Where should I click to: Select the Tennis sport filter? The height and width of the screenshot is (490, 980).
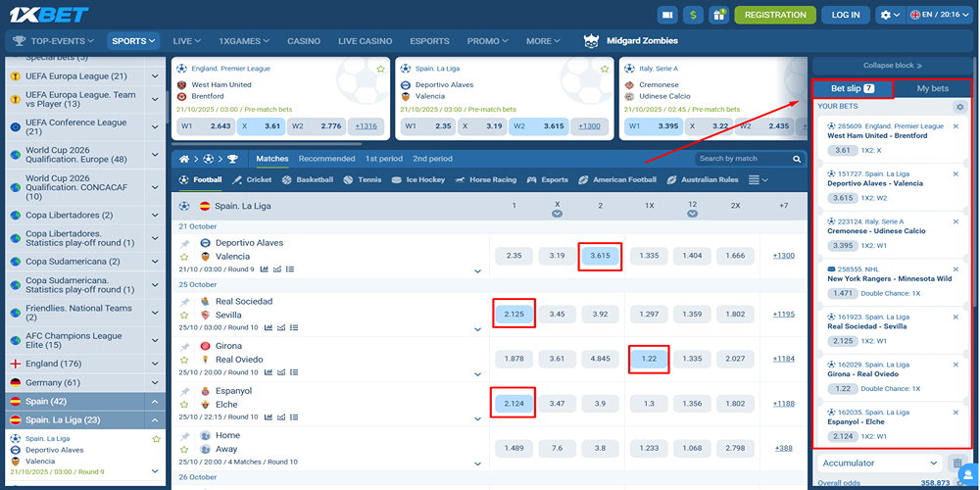[362, 180]
